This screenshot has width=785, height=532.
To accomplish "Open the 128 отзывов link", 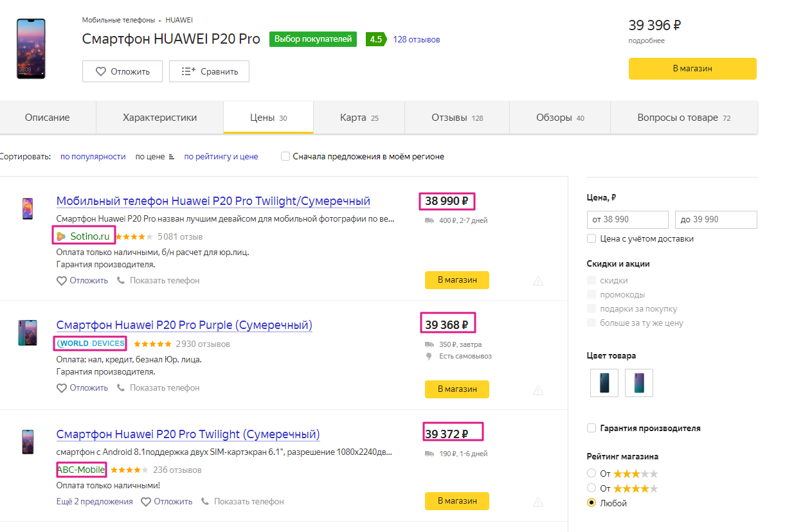I will [417, 40].
